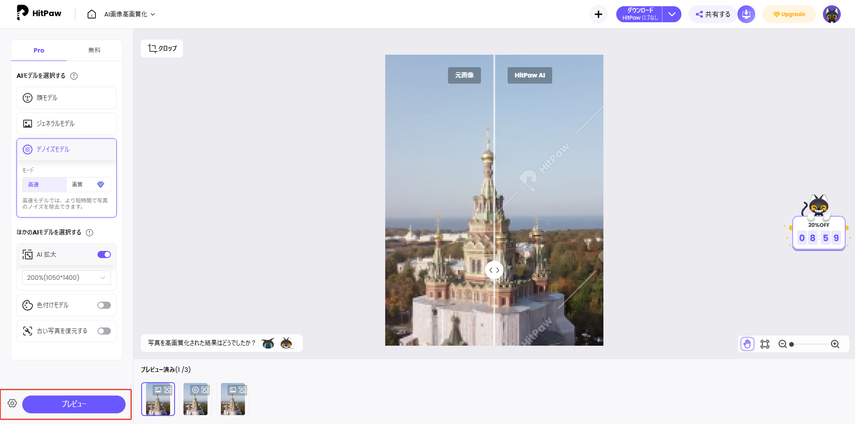This screenshot has width=855, height=424.
Task: Click the purple desktop download icon
Action: coord(746,14)
